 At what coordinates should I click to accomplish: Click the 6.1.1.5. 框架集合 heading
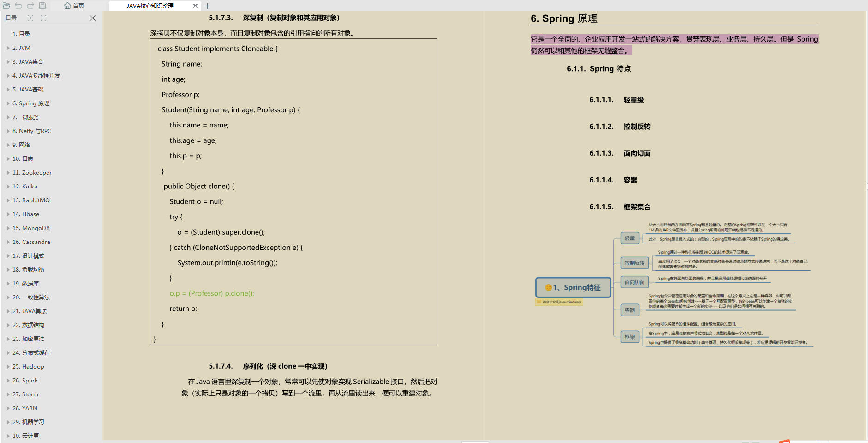click(x=620, y=207)
